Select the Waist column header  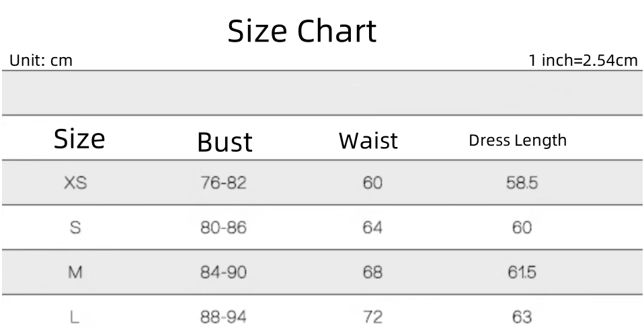tap(368, 141)
